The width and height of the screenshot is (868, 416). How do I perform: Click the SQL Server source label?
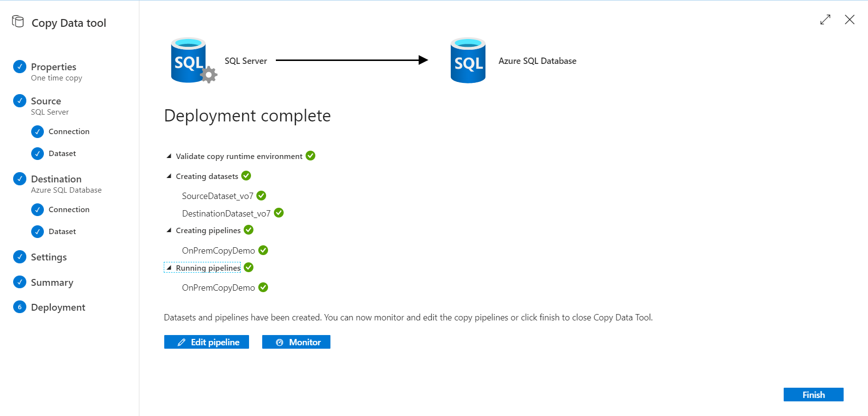point(246,61)
